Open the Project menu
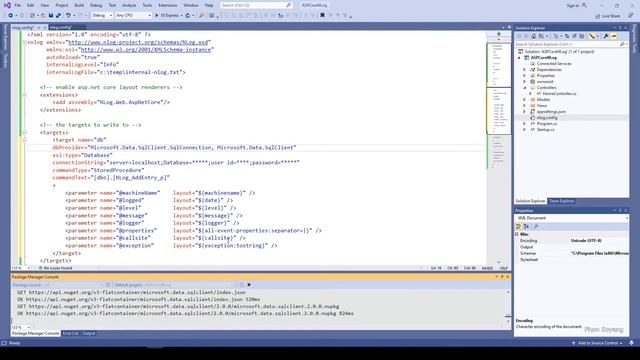640x360 pixels. pos(62,5)
